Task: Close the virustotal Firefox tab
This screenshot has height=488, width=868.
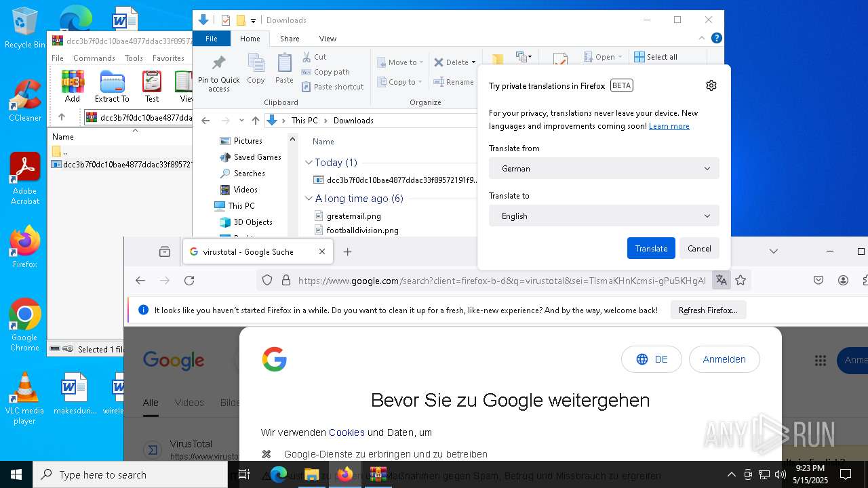Action: (x=322, y=251)
